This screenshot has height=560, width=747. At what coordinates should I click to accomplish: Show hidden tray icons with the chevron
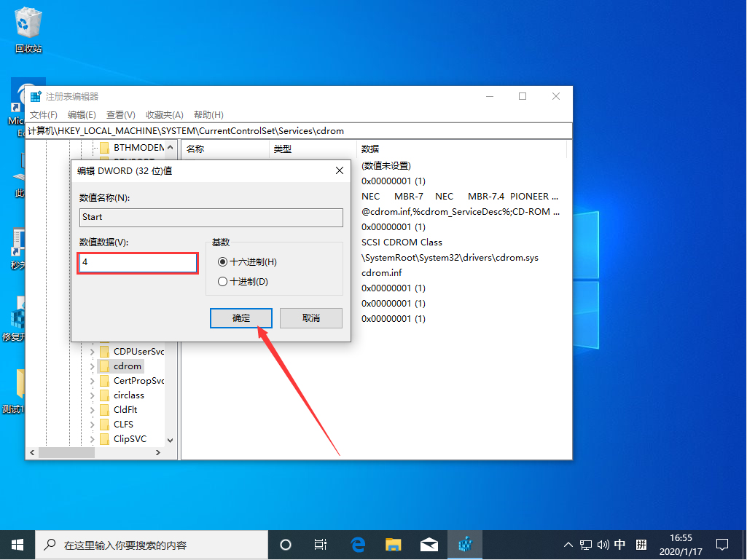point(568,544)
